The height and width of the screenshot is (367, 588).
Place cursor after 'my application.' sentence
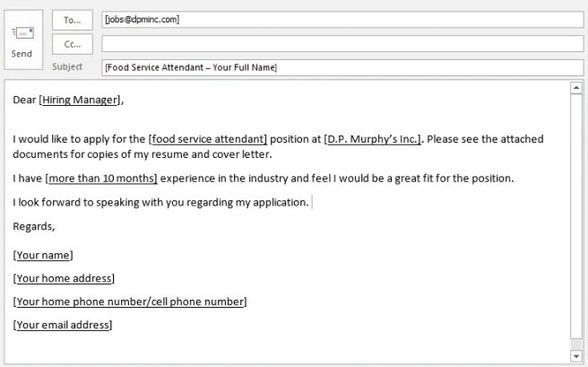[x=311, y=203]
